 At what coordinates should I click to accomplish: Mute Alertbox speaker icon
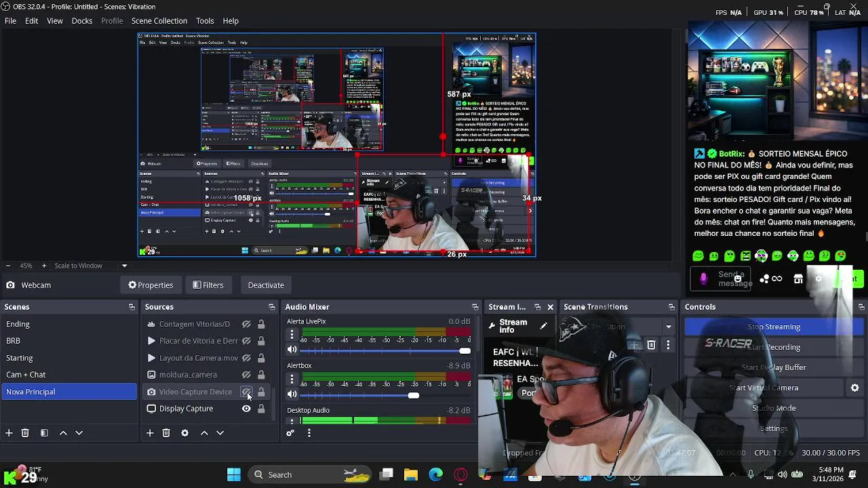pyautogui.click(x=292, y=394)
